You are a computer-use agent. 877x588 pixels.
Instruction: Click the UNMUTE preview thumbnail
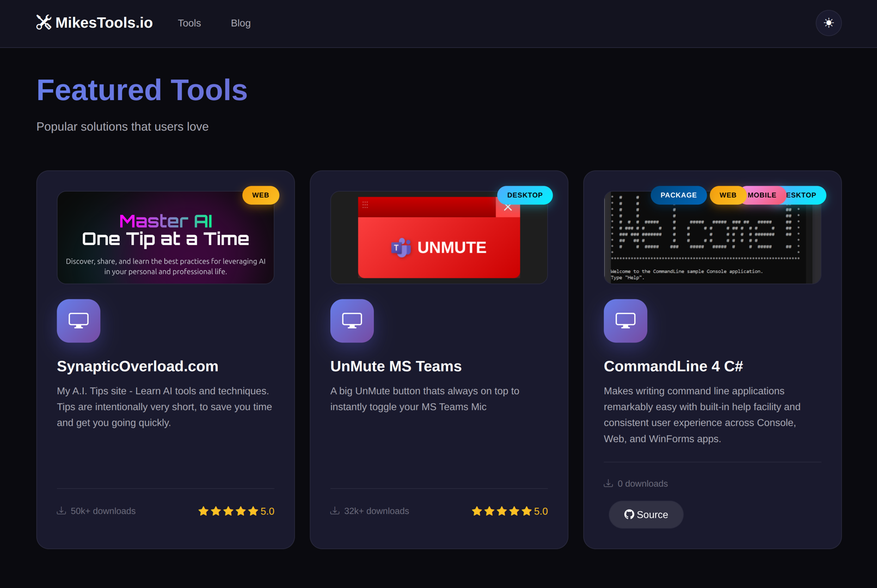pos(439,237)
